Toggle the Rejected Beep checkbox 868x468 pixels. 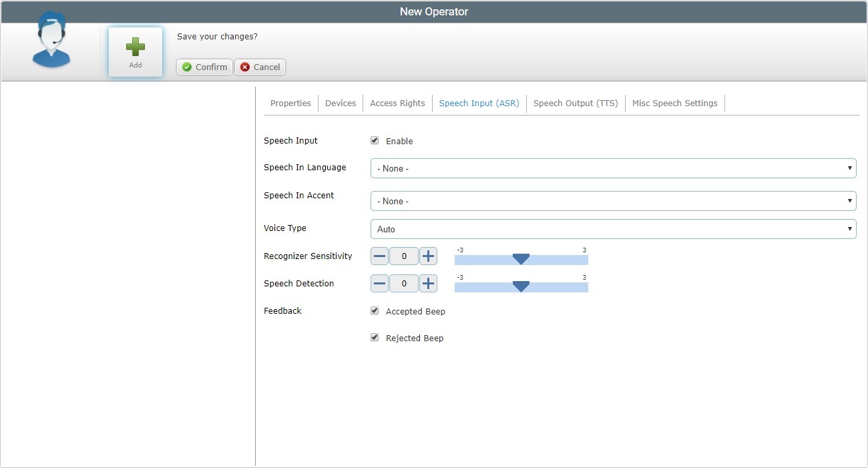[375, 338]
